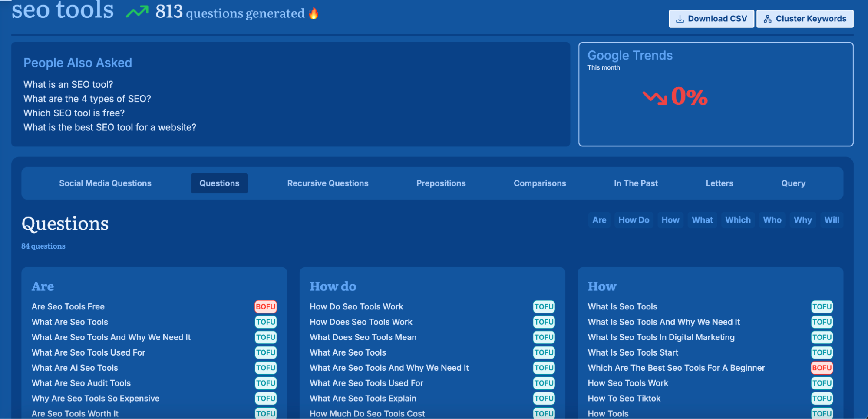868x419 pixels.
Task: Select the Questions tab
Action: (219, 183)
